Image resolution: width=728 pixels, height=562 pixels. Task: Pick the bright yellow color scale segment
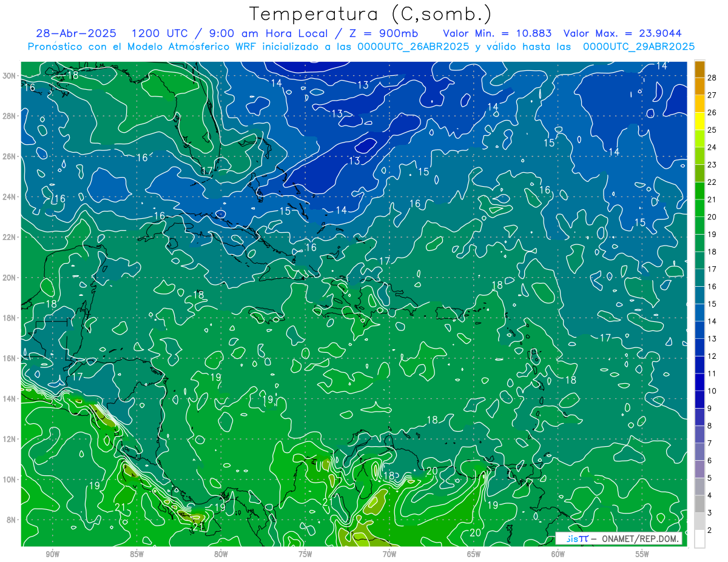point(699,121)
